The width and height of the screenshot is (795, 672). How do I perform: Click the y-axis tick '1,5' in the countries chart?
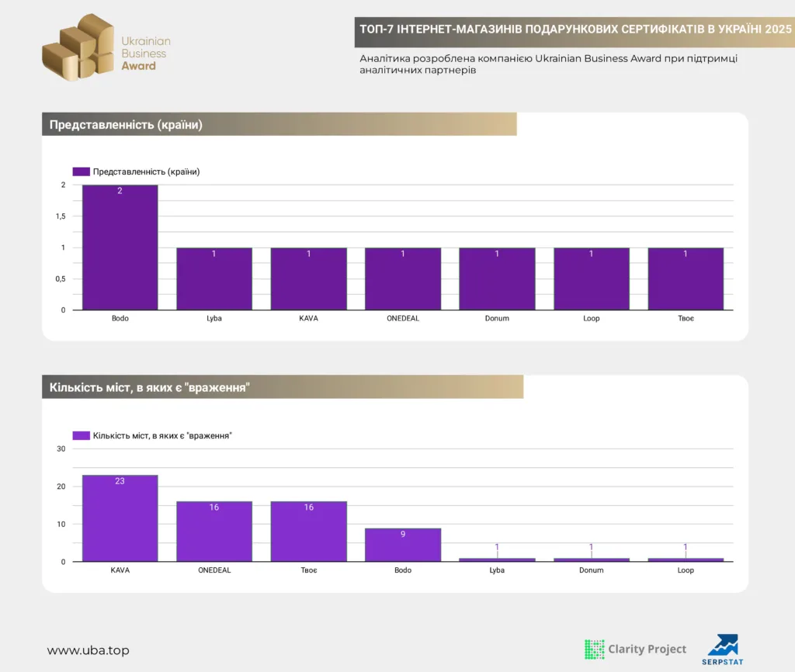point(61,216)
